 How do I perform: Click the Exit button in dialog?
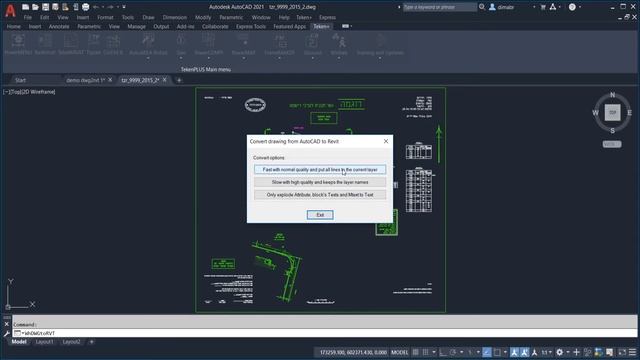(x=320, y=215)
